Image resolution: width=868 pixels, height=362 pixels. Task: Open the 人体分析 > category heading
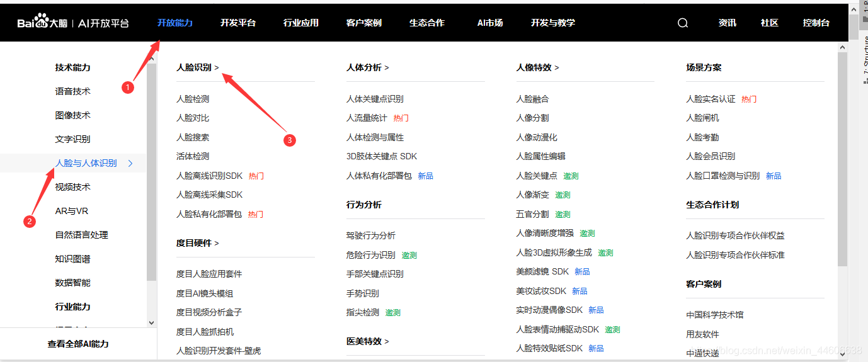[x=368, y=67]
